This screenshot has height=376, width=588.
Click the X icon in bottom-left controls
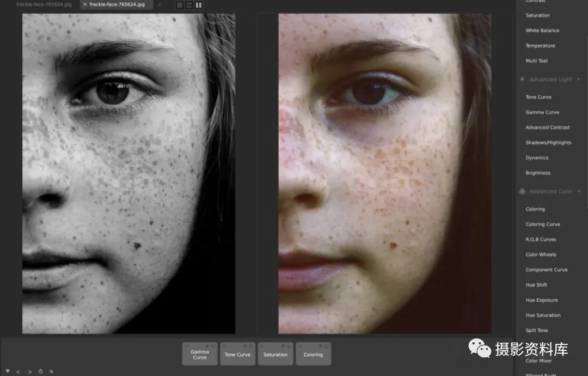pos(51,372)
